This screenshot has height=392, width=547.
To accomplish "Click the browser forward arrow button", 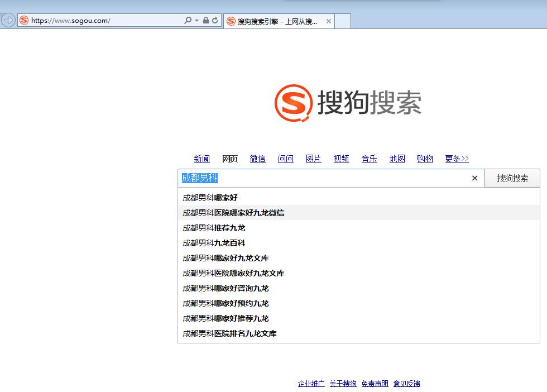I will coord(8,20).
